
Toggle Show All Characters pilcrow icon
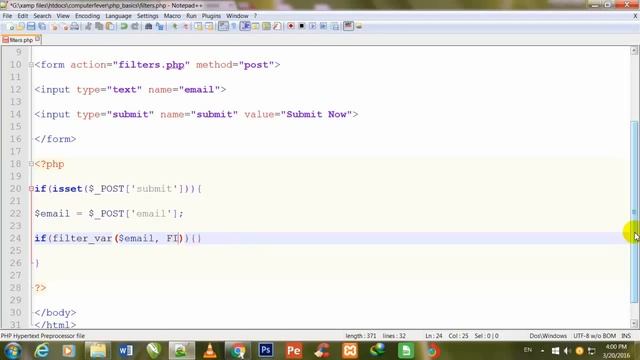pyautogui.click(x=234, y=27)
